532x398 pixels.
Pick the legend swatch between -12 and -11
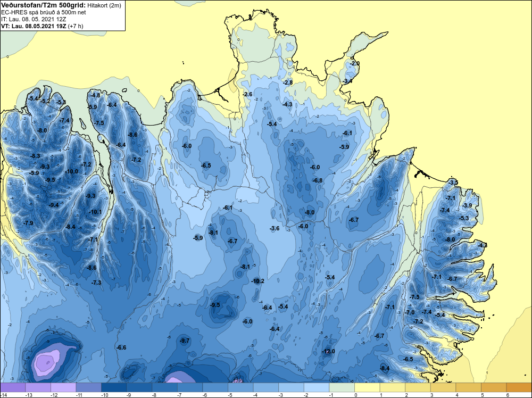click(63, 387)
